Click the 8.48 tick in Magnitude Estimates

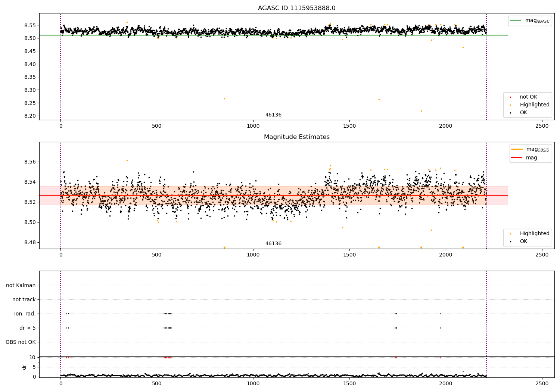30,243
